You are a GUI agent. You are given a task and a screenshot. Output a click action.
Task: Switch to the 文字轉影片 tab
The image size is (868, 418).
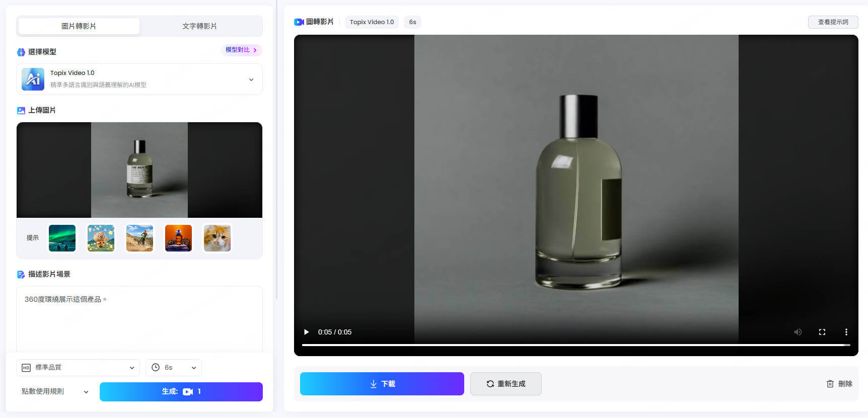pyautogui.click(x=199, y=26)
